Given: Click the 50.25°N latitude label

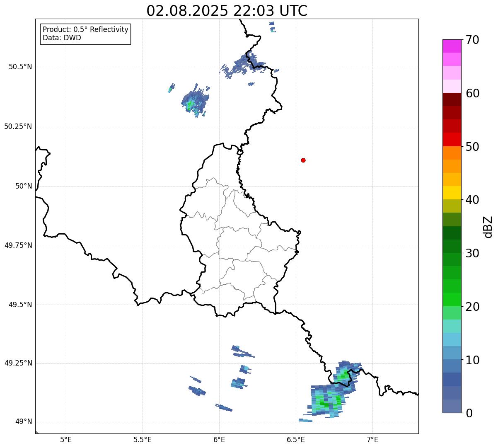Looking at the screenshot, I should [18, 126].
